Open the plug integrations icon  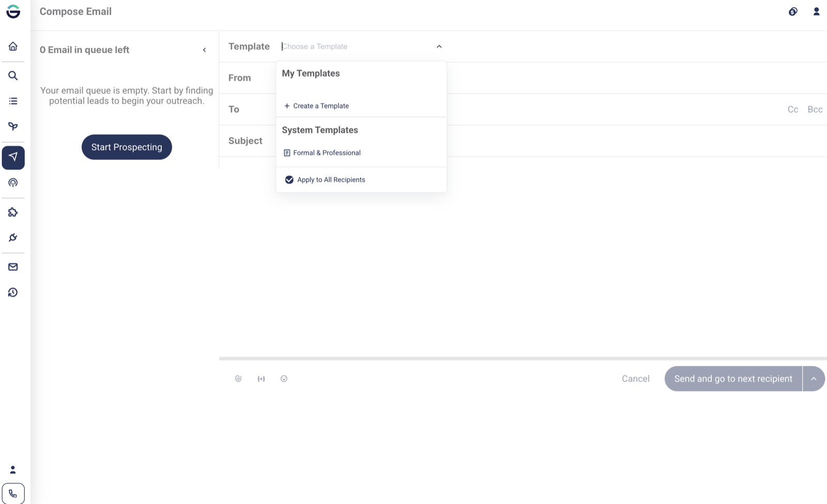[13, 238]
